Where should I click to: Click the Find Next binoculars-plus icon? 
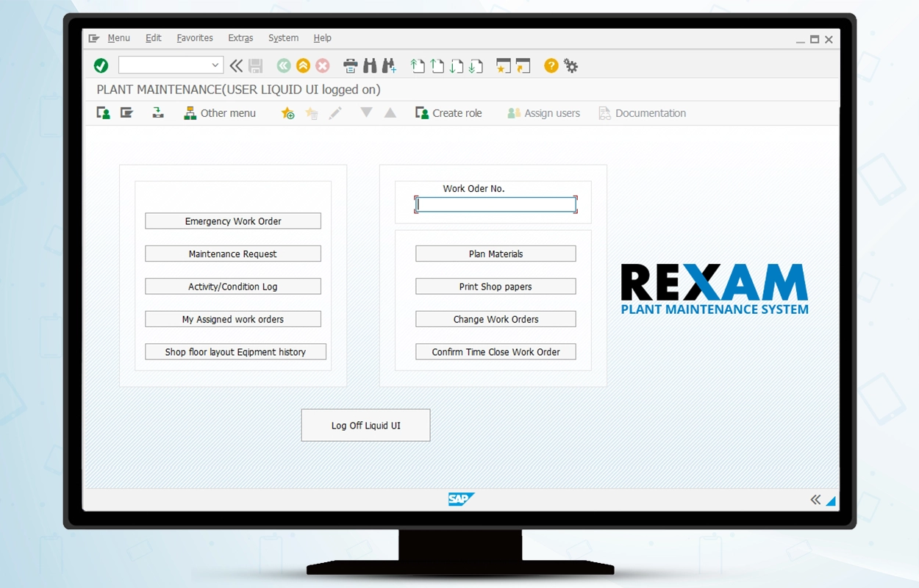pyautogui.click(x=389, y=65)
